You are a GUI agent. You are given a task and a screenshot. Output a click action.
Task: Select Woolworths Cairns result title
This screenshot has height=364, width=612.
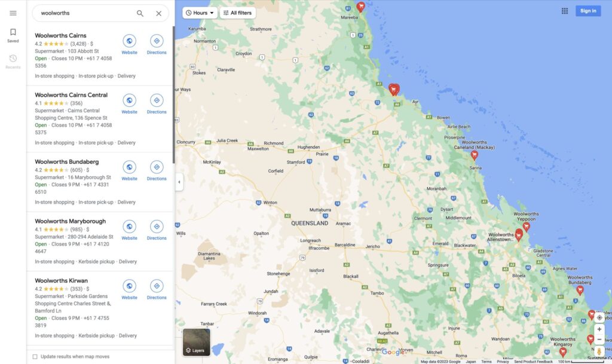point(60,35)
